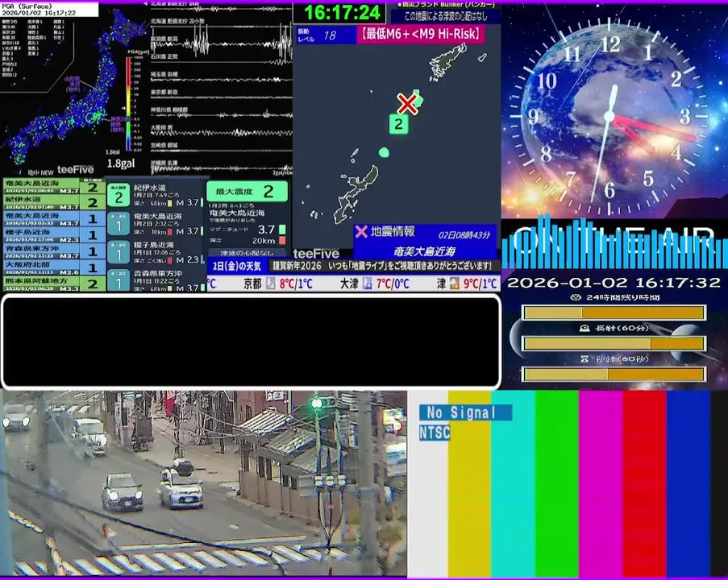Click the PGA(gal) rainbow color scale bar
This screenshot has height=580, width=728.
click(129, 103)
